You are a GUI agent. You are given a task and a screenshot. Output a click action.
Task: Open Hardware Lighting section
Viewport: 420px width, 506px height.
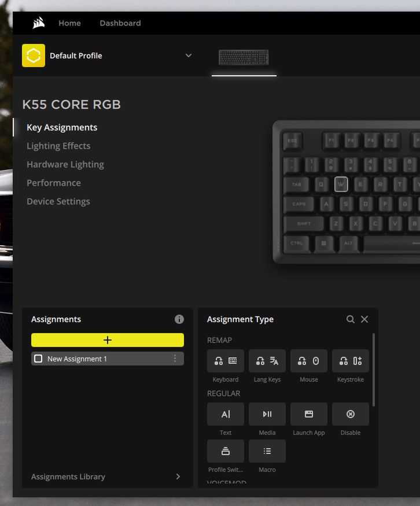click(65, 165)
